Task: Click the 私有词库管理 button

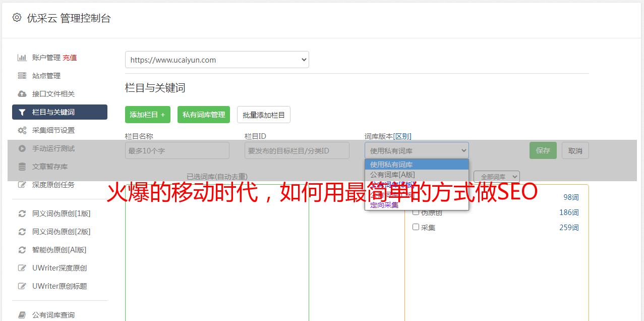Action: pyautogui.click(x=204, y=115)
